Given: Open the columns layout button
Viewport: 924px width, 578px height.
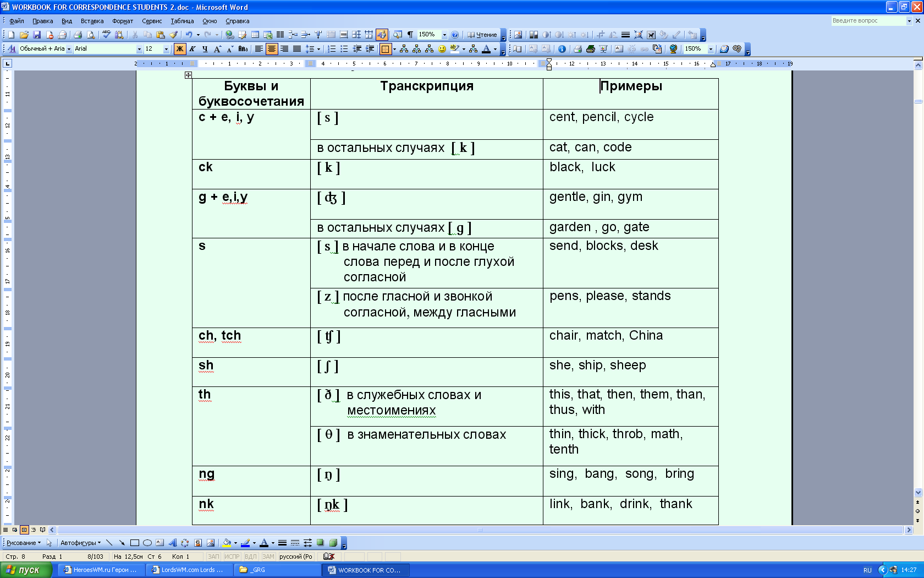Looking at the screenshot, I should pos(280,35).
